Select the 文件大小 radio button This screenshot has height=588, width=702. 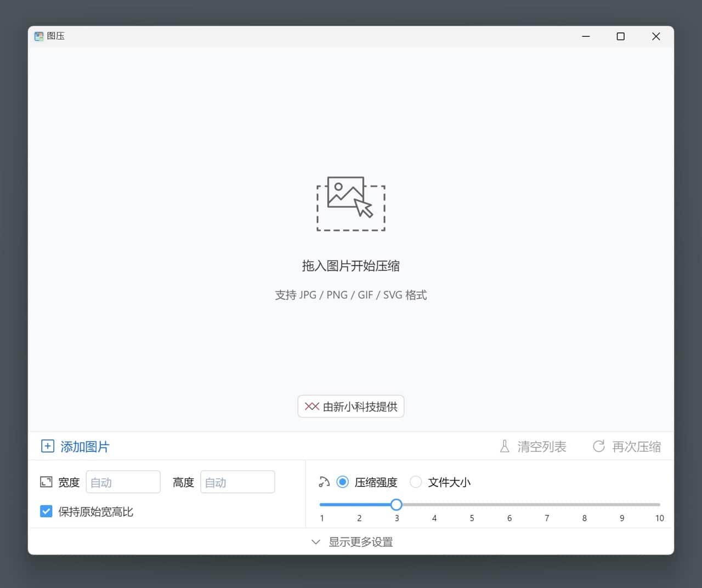(416, 482)
